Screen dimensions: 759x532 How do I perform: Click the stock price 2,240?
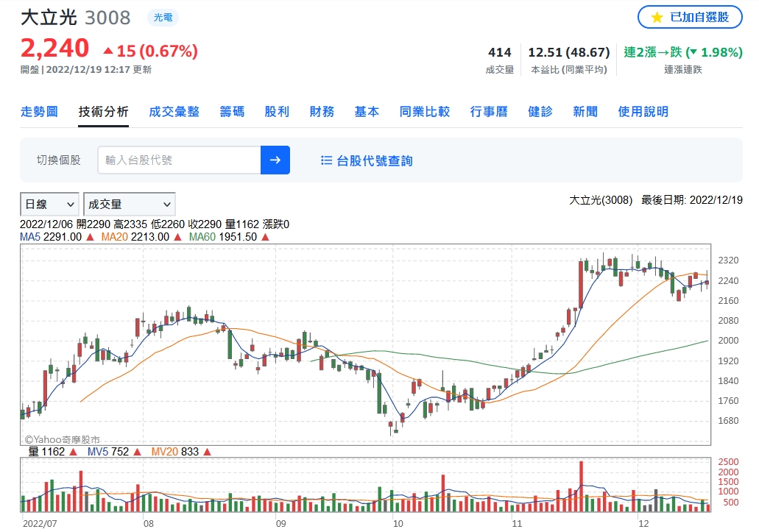[x=54, y=49]
